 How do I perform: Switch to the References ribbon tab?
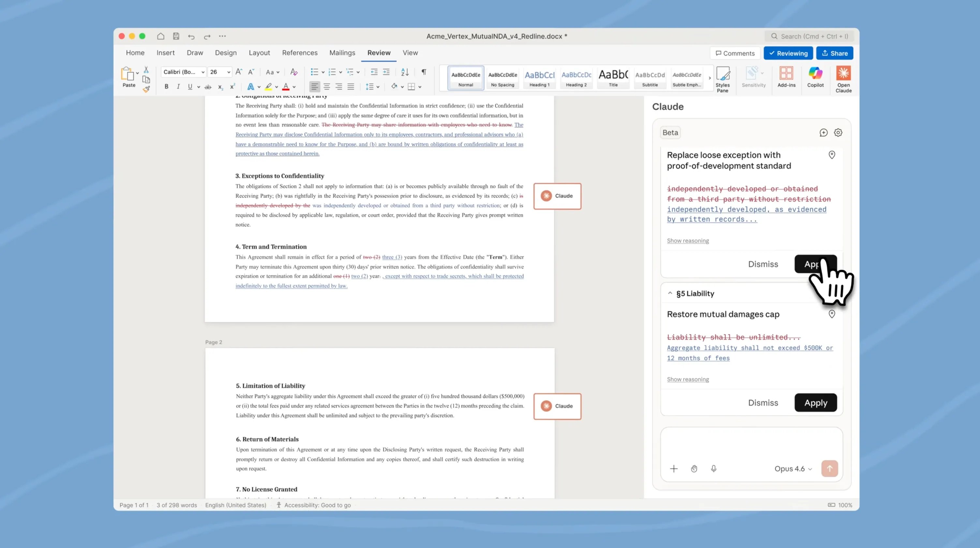[300, 52]
